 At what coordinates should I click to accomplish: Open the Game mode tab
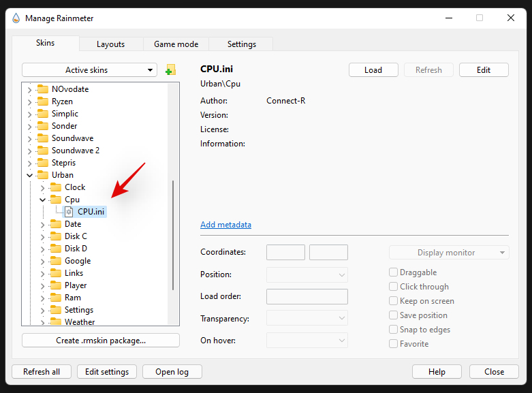click(x=176, y=44)
